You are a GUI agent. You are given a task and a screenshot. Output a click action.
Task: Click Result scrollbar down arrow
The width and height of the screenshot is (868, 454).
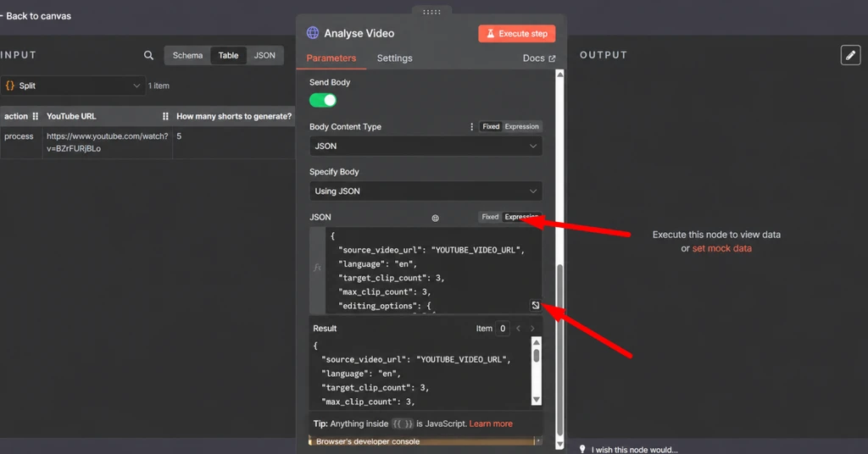(536, 400)
